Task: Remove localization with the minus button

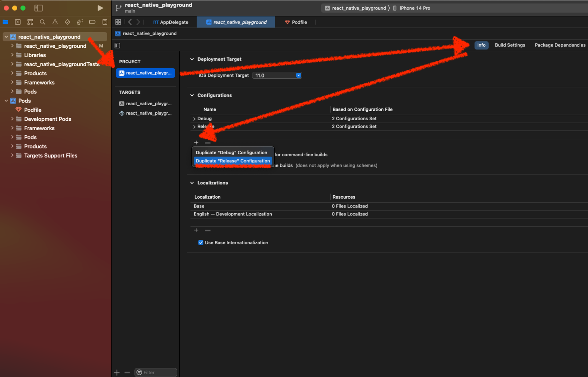Action: click(x=208, y=230)
